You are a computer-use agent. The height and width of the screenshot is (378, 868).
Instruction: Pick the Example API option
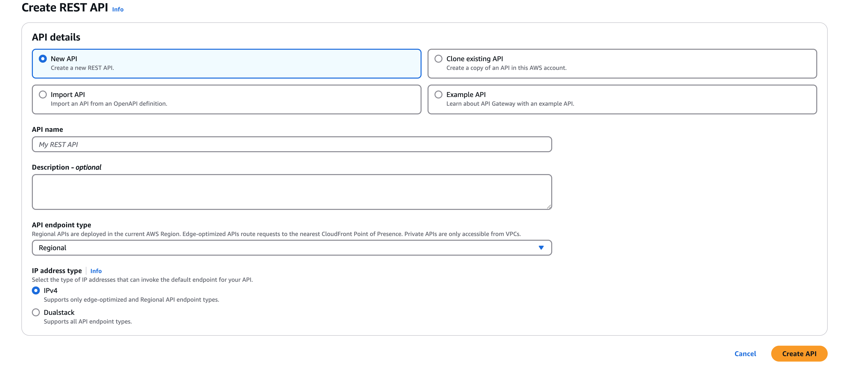click(x=438, y=94)
